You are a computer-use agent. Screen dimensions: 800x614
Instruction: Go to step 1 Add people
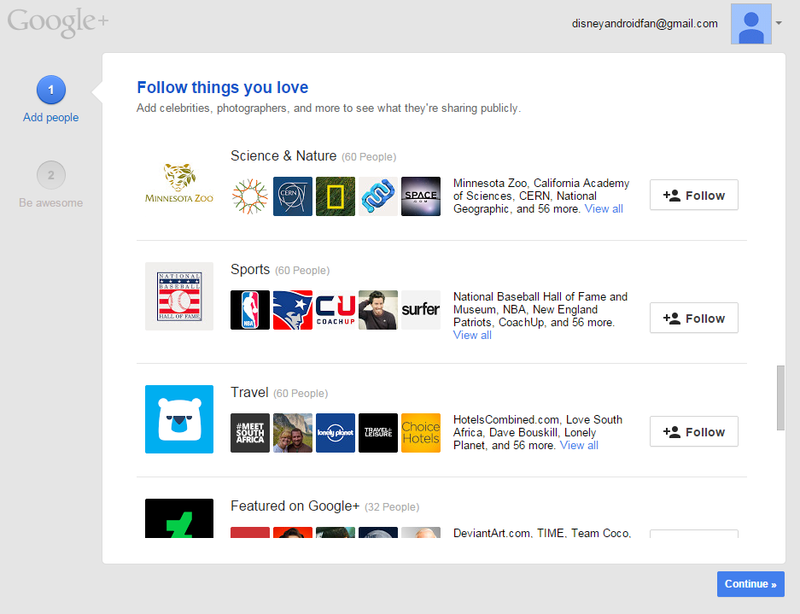pyautogui.click(x=51, y=100)
